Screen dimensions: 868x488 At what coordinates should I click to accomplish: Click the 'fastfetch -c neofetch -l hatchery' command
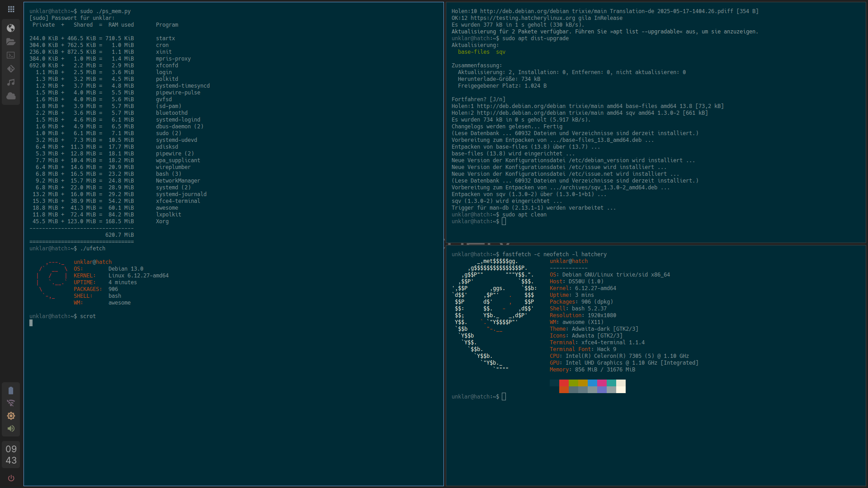[554, 254]
